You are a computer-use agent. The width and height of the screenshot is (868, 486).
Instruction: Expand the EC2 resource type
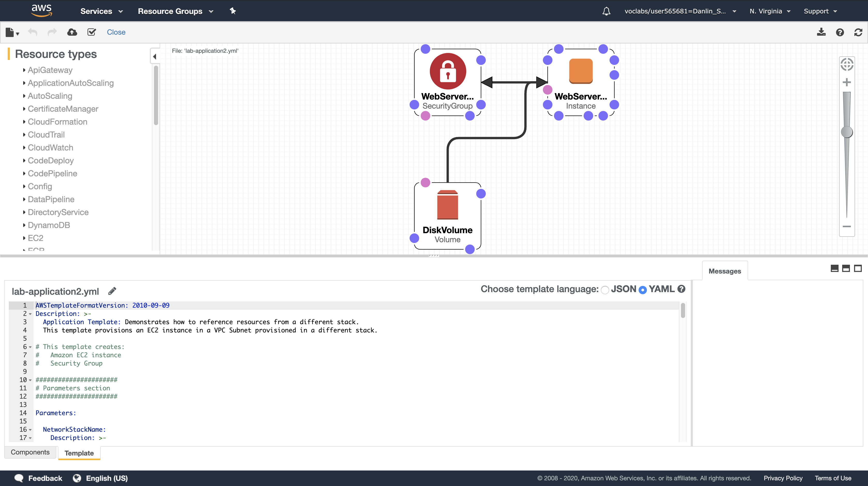click(x=35, y=238)
